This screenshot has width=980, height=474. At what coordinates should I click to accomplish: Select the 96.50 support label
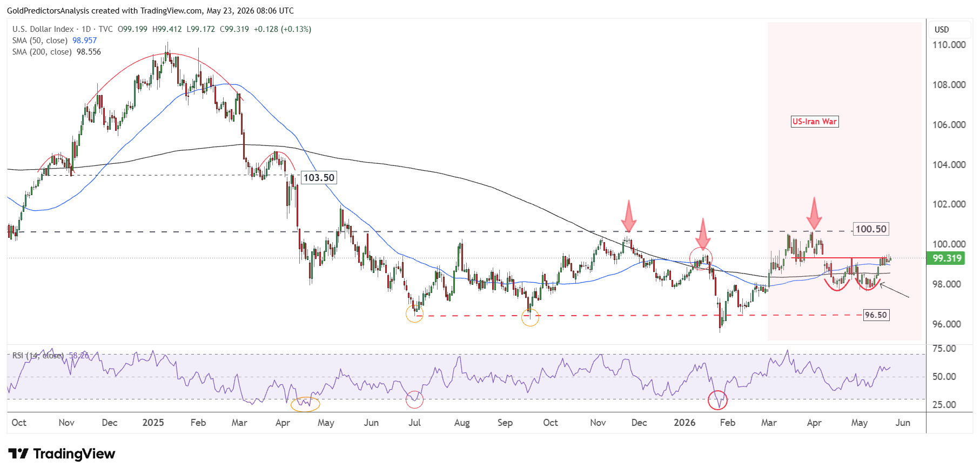point(876,315)
